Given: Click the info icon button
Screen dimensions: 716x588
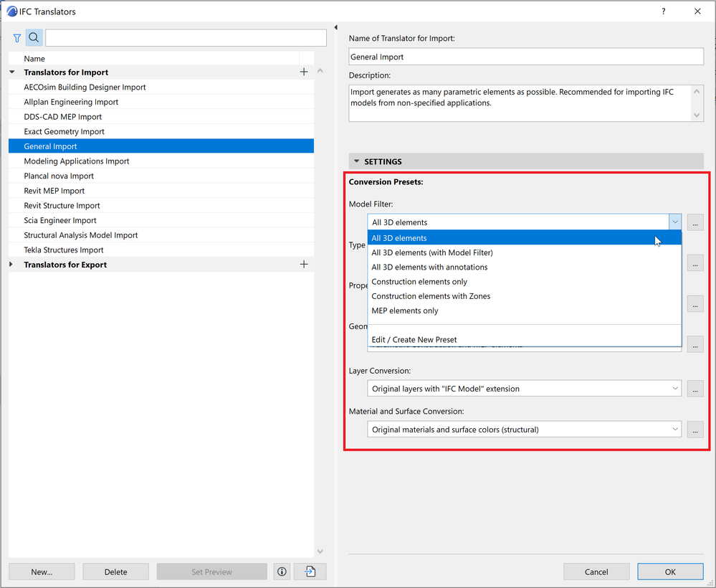Looking at the screenshot, I should 282,572.
